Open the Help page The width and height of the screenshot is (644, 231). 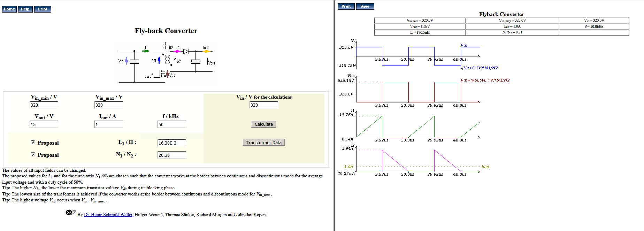point(25,9)
